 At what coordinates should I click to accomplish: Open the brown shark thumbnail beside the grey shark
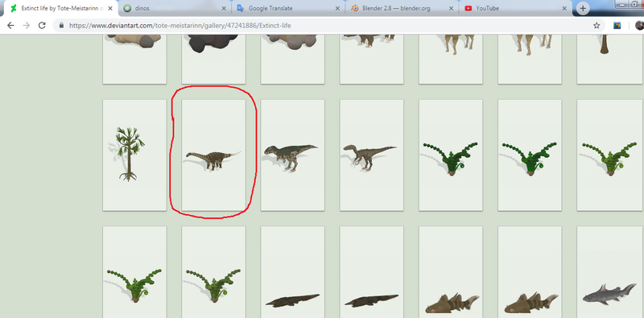[530, 272]
